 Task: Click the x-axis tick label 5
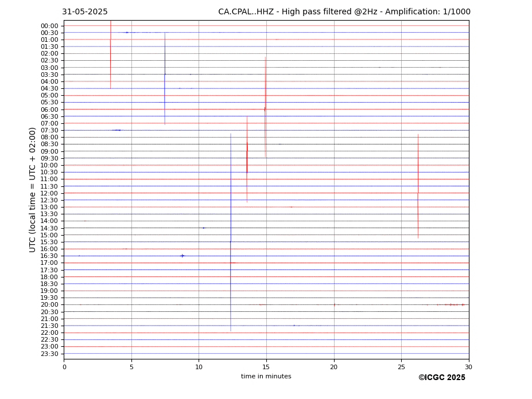131,367
